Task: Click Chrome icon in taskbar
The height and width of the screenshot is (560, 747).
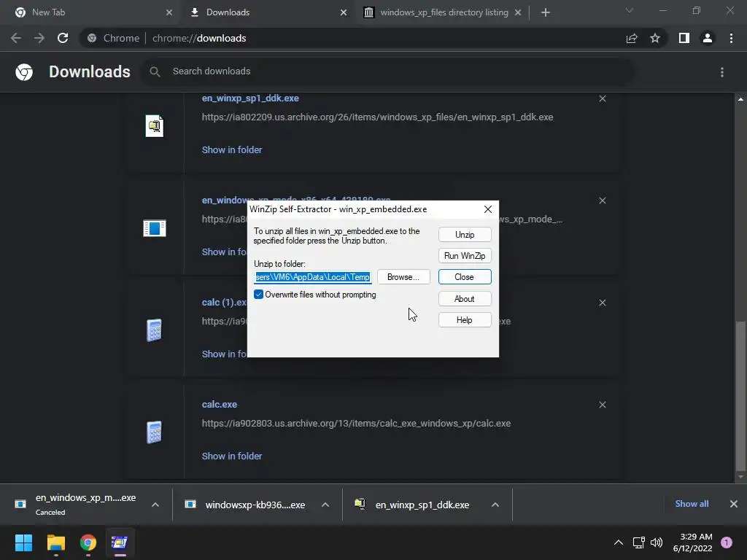Action: click(x=88, y=542)
